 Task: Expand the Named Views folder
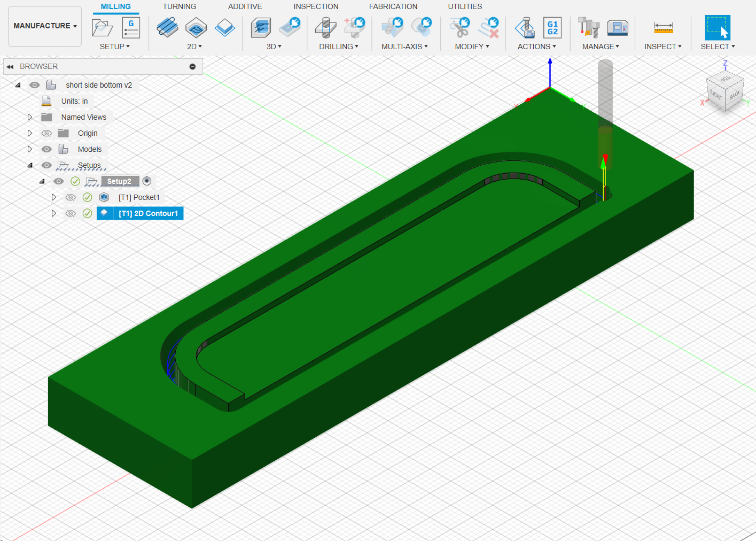30,117
